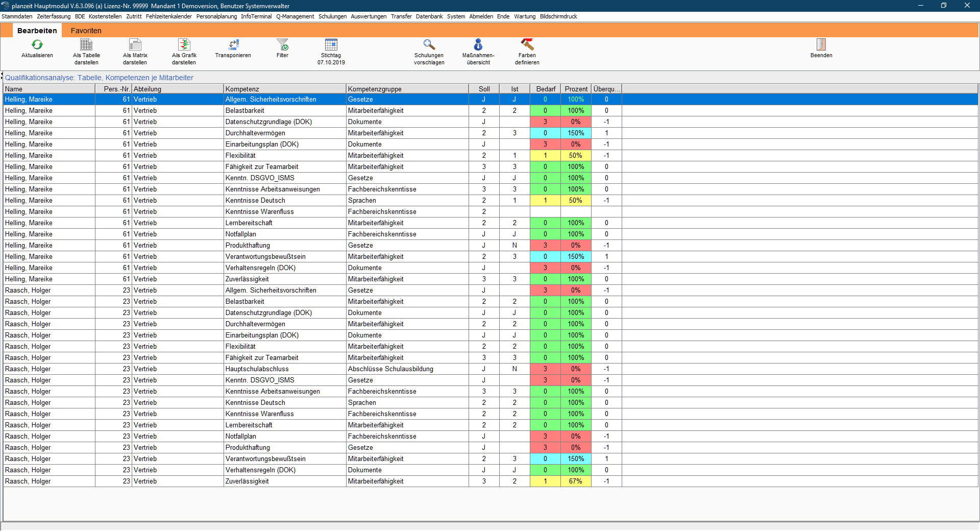Switch to the Favoriten tab
Viewport: 980px width, 531px height.
tap(86, 31)
